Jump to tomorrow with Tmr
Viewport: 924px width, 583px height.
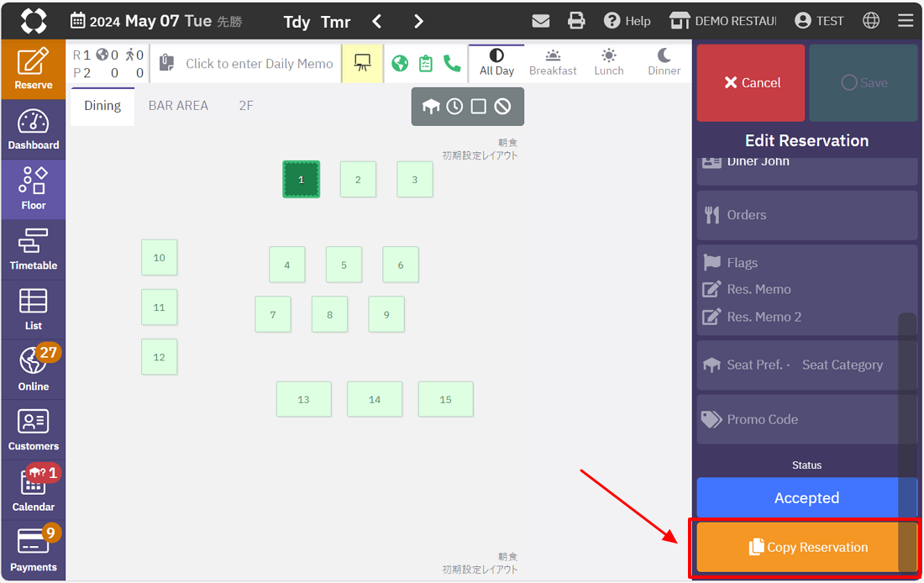[335, 22]
